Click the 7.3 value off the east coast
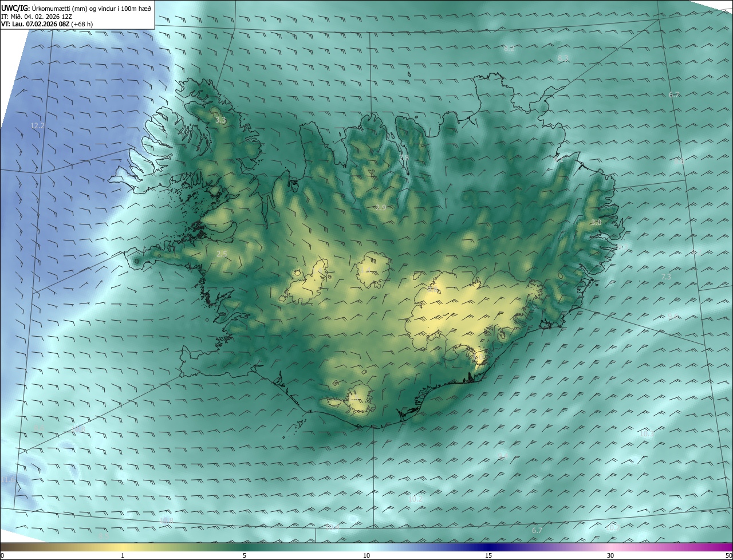 pos(666,277)
